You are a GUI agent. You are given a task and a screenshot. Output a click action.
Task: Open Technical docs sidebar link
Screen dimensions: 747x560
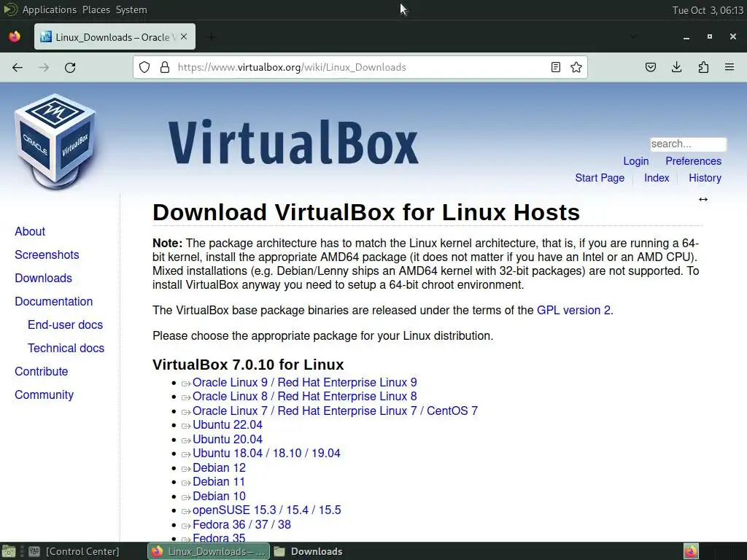point(66,348)
